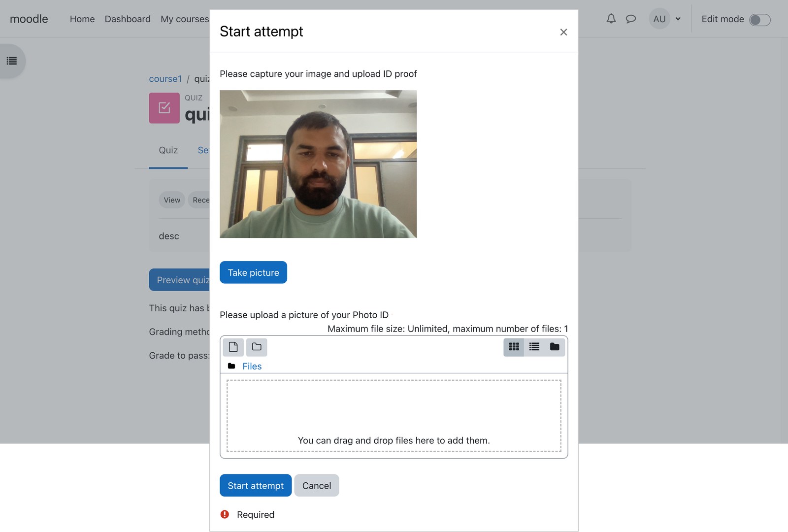
Task: Open the course1 breadcrumb link
Action: (165, 79)
